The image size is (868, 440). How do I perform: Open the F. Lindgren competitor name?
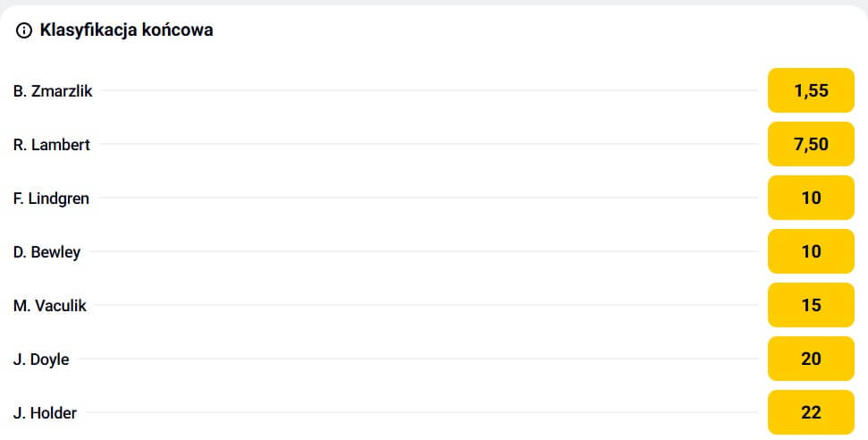point(51,199)
